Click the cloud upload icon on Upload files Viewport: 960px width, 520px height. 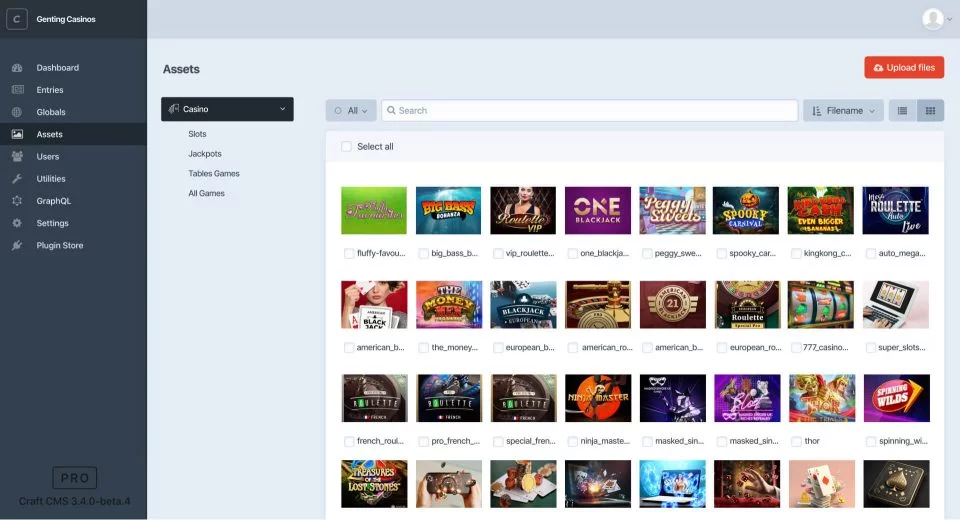click(x=878, y=68)
